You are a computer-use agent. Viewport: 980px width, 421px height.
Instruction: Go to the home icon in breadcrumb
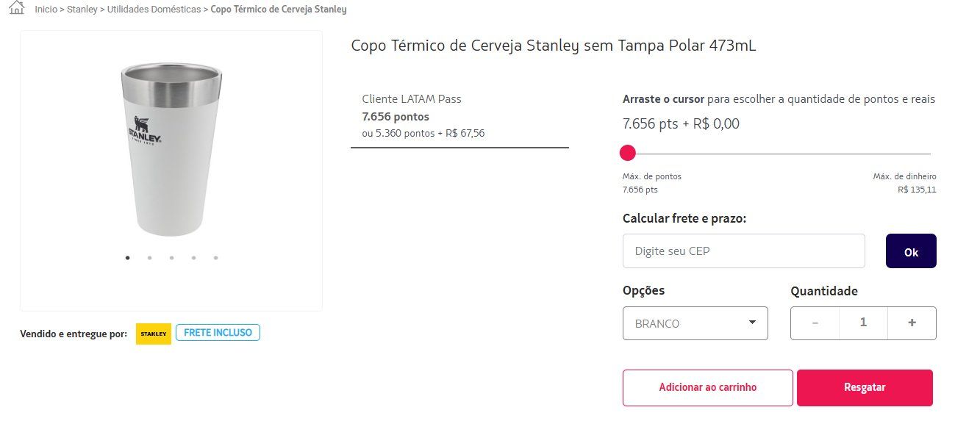pyautogui.click(x=15, y=9)
